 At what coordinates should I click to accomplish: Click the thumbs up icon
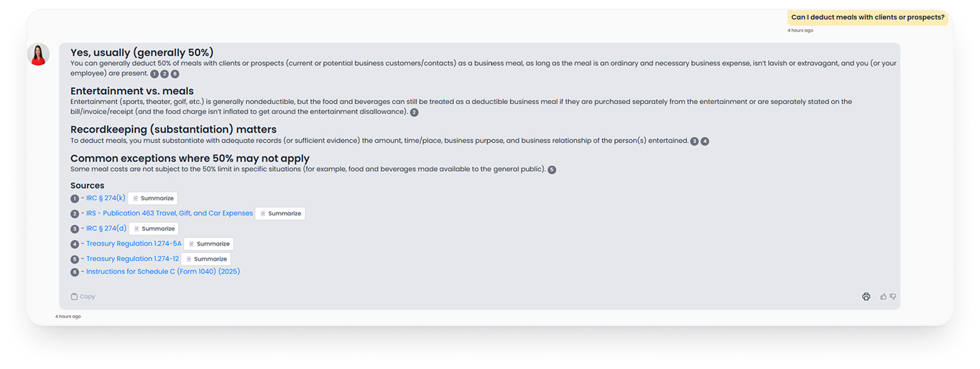point(883,296)
